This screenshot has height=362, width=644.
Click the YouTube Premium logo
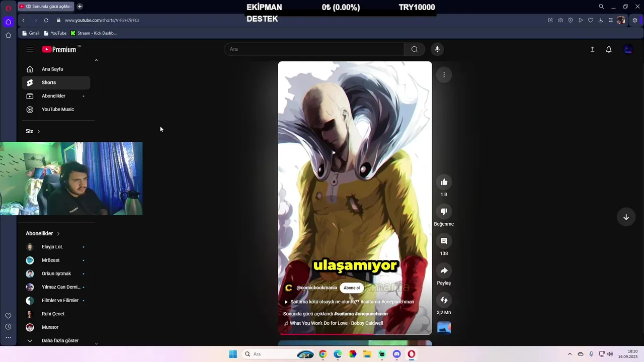pyautogui.click(x=59, y=49)
